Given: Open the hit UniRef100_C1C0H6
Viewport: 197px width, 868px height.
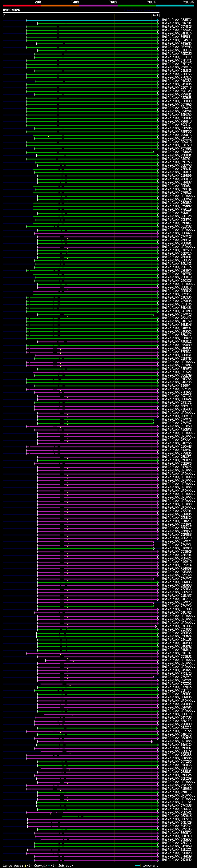Looking at the screenshot, I should coord(177,446).
